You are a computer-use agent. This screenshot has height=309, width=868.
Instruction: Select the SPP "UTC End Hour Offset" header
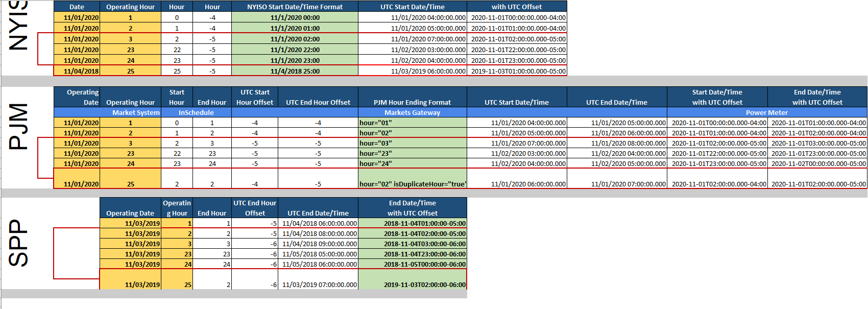pos(255,208)
